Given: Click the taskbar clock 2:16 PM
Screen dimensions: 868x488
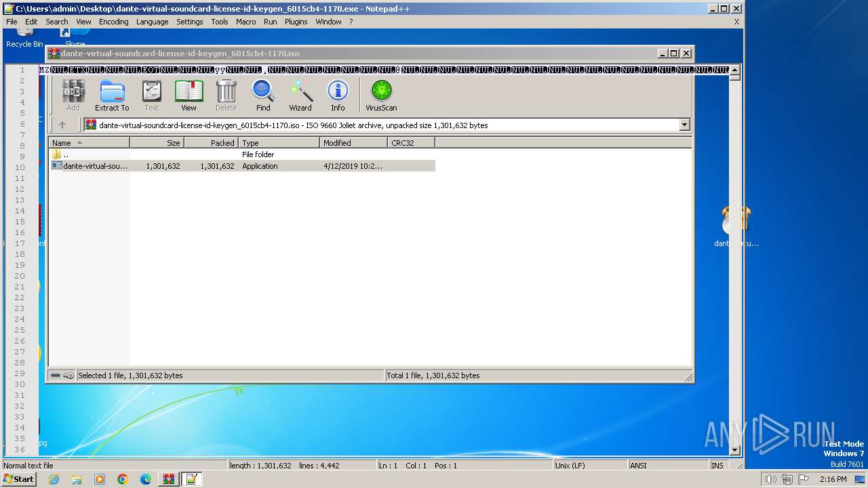Looking at the screenshot, I should click(833, 479).
